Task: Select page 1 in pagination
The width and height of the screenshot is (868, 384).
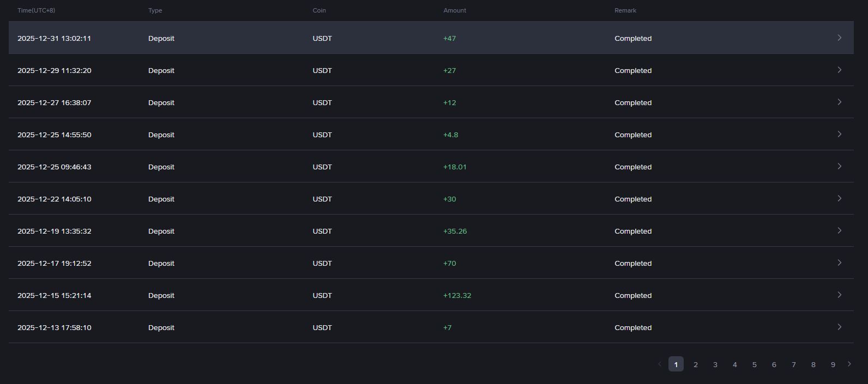Action: [676, 364]
